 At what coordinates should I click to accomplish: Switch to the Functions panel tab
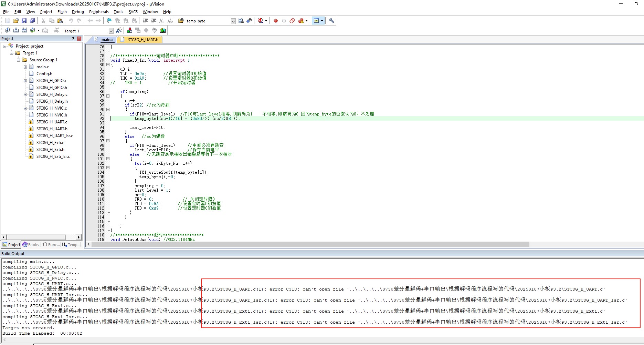51,245
